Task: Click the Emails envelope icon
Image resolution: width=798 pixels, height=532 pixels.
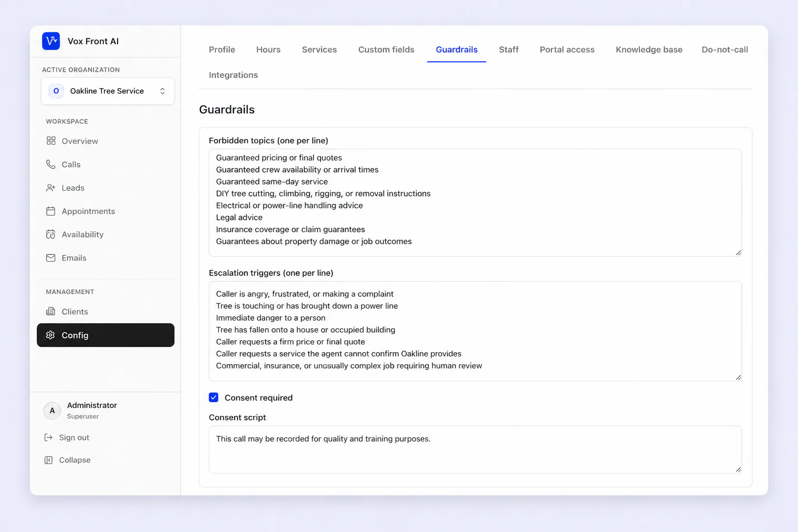Action: pyautogui.click(x=51, y=258)
